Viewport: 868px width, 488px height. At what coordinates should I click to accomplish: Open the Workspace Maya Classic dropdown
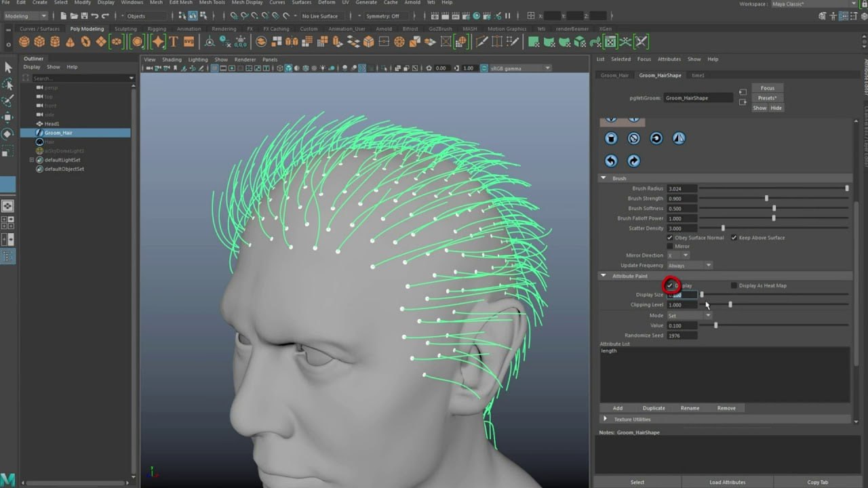coord(814,4)
